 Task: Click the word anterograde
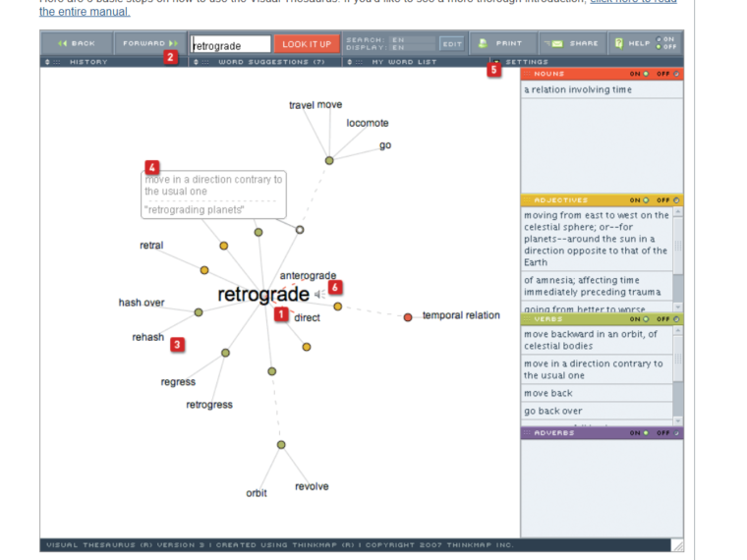[308, 275]
